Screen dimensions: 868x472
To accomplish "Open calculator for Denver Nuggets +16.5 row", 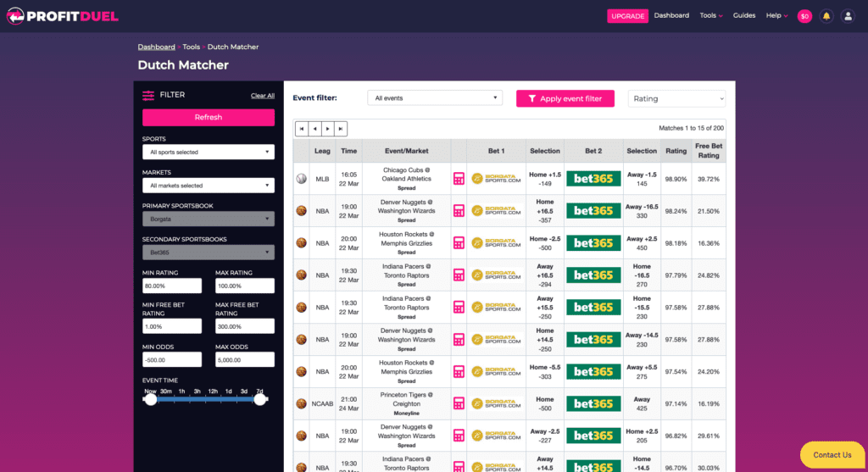I will pos(459,211).
